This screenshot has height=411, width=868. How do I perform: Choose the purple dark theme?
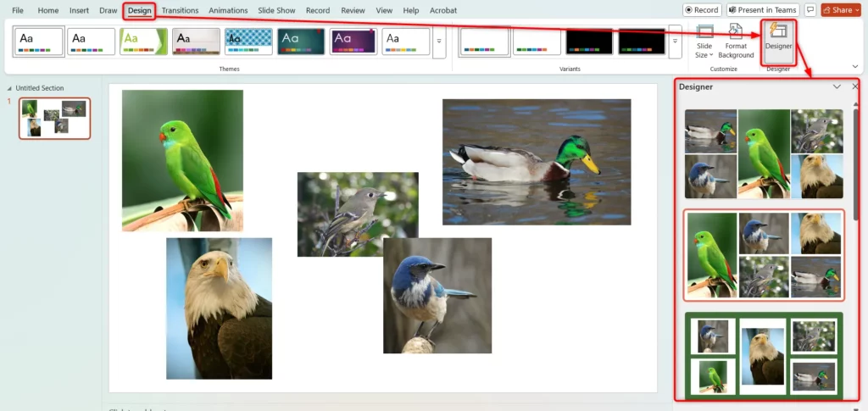(x=353, y=41)
